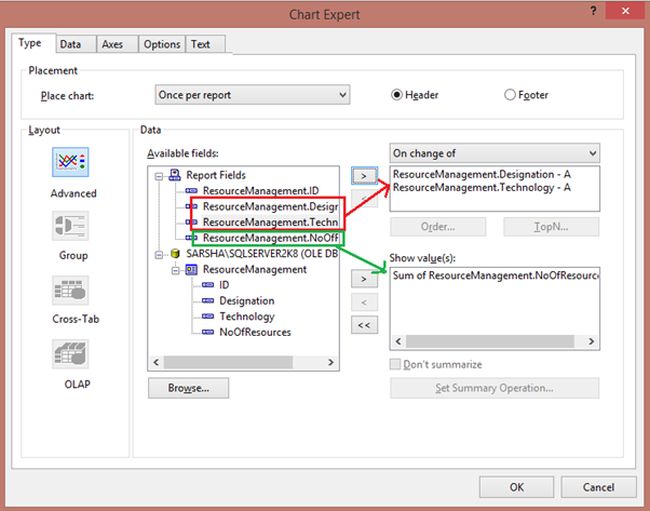650x511 pixels.
Task: Select ResourceManagement.Desigr report field
Action: click(x=270, y=206)
